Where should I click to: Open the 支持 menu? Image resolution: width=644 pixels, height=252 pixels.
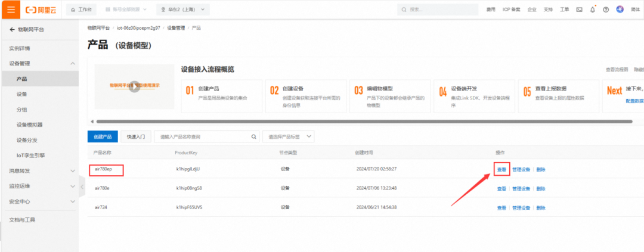coord(549,10)
